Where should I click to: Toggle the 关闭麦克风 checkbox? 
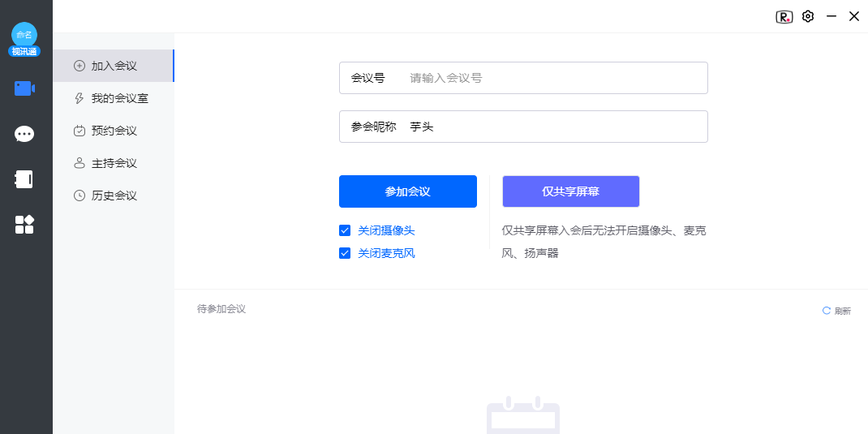click(x=345, y=253)
